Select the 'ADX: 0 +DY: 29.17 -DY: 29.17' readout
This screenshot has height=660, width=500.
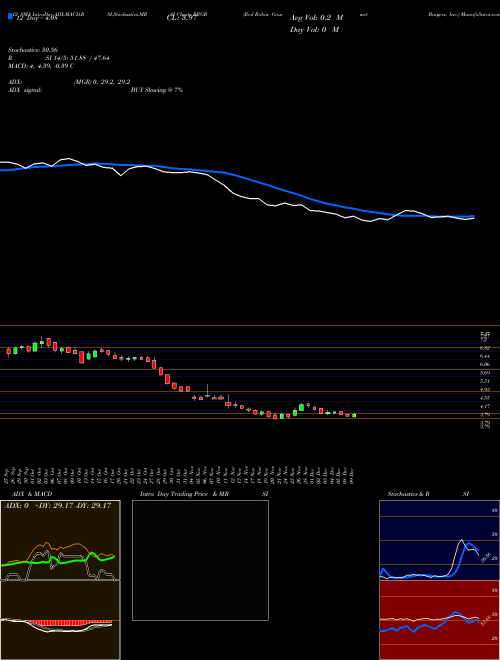(57, 506)
